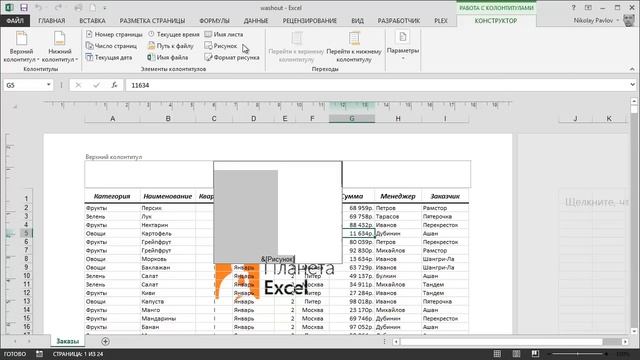Select the Заказы sheet tab
Screen dimensions: 640x360
tap(67, 341)
